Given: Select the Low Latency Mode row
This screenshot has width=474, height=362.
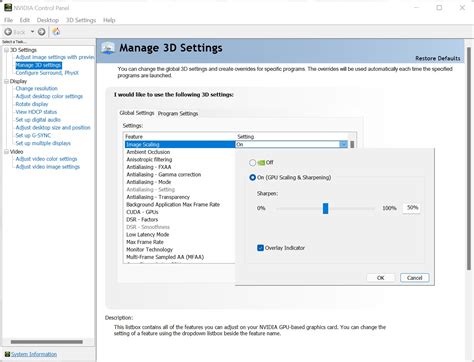Looking at the screenshot, I should (x=180, y=234).
